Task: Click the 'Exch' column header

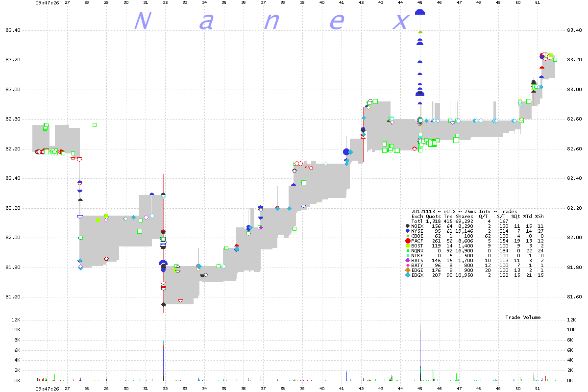Action: (417, 216)
